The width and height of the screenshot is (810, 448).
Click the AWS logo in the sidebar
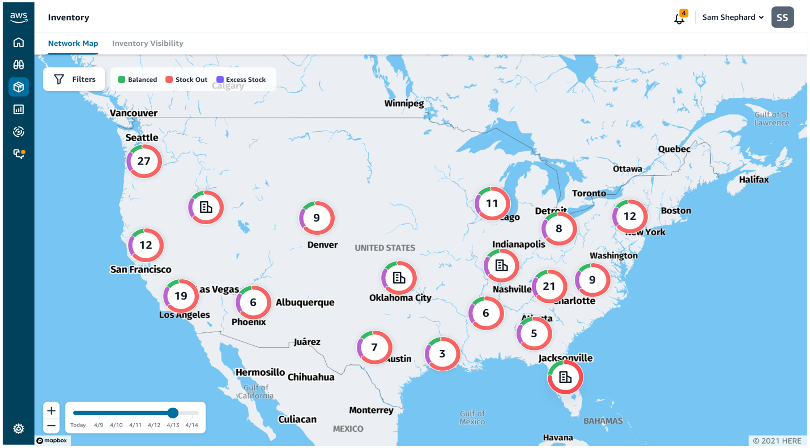pos(19,17)
